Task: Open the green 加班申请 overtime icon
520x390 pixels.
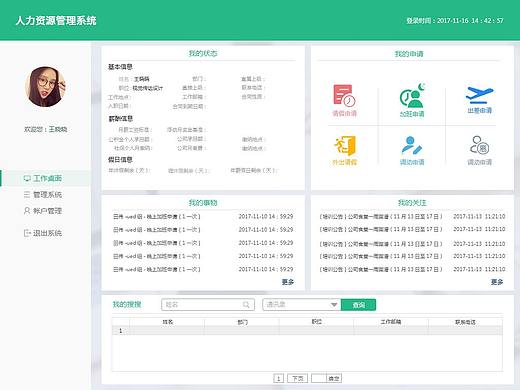Action: pyautogui.click(x=412, y=96)
